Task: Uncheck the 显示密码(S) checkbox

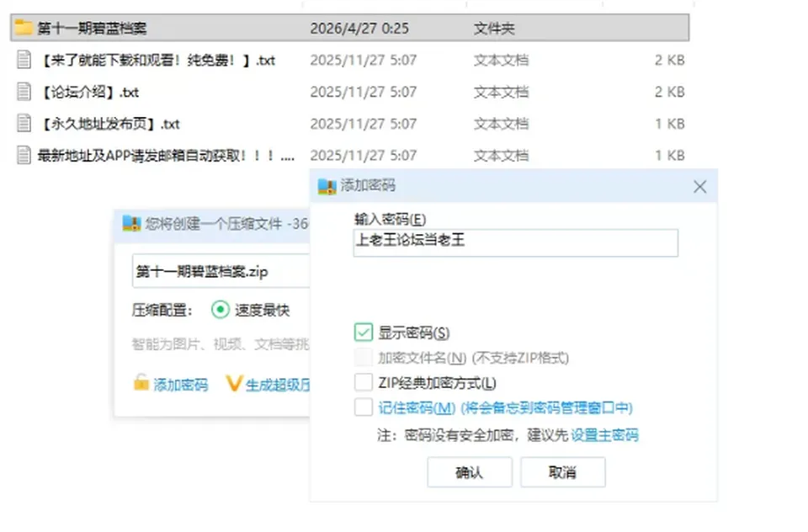Action: (364, 332)
